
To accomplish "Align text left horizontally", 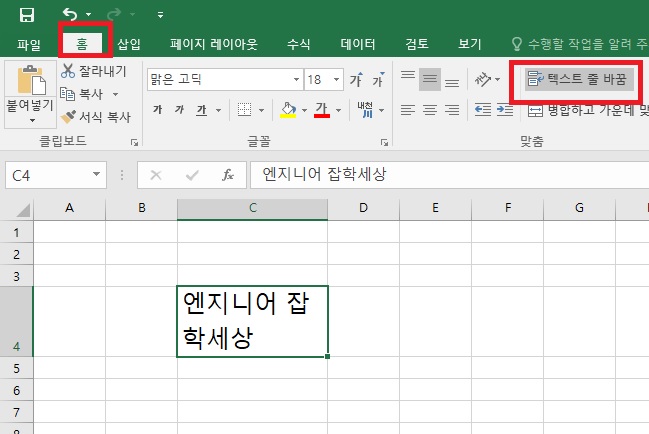I will [408, 110].
